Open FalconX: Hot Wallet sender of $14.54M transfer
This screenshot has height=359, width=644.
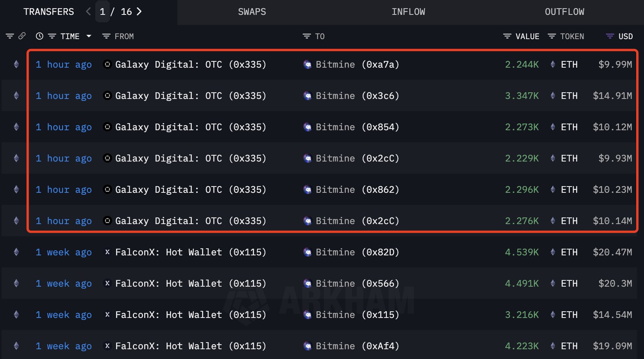coord(191,315)
